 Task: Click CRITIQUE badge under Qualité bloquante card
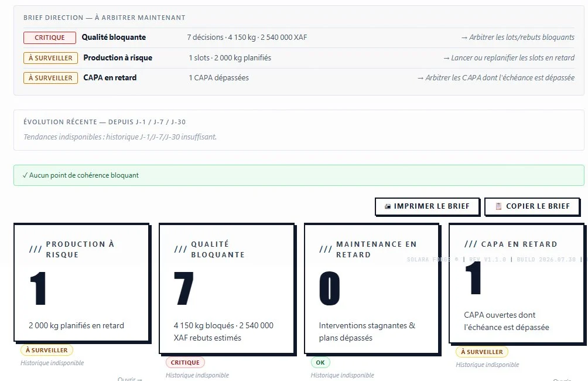tap(185, 363)
